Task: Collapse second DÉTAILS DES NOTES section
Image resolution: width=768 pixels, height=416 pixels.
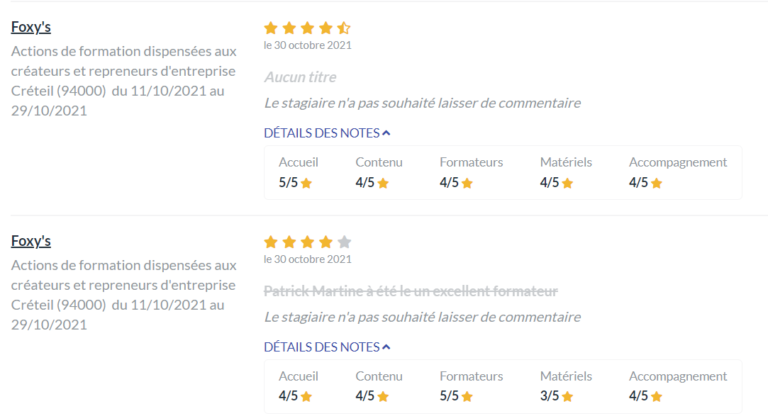Action: 327,347
